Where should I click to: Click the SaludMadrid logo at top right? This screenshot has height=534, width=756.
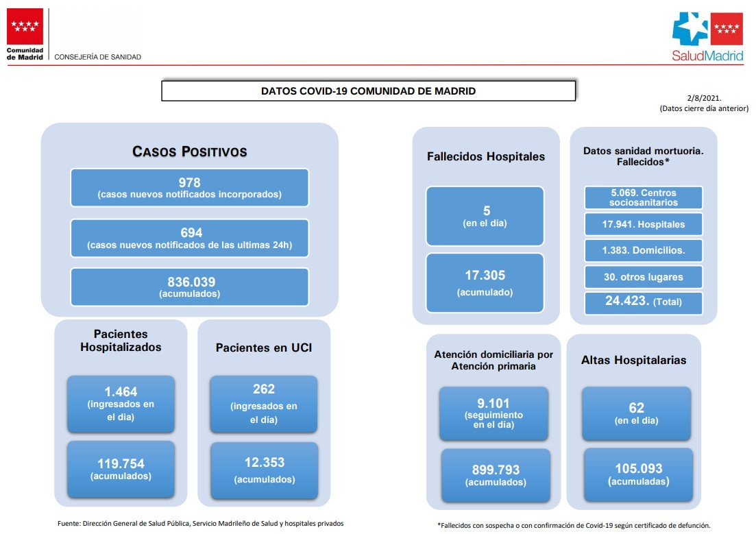pyautogui.click(x=707, y=37)
